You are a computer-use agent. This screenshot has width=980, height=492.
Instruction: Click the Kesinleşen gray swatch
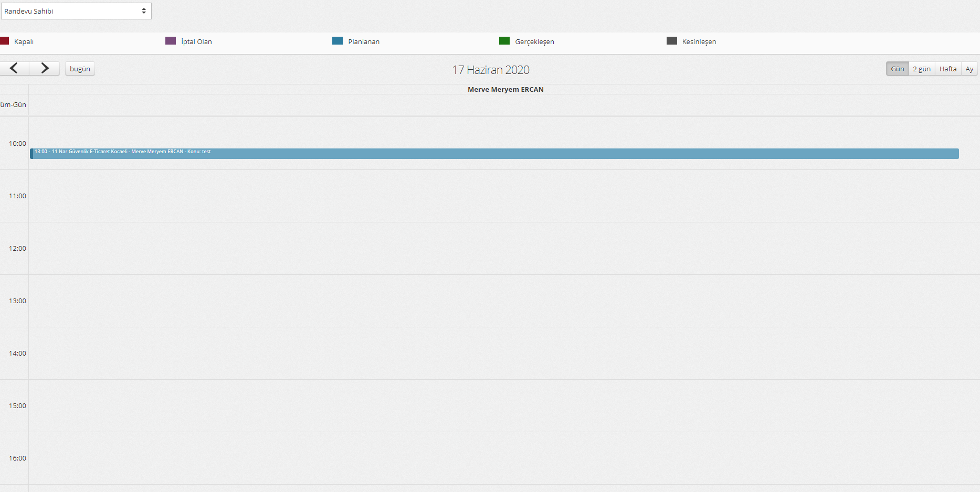pyautogui.click(x=671, y=41)
